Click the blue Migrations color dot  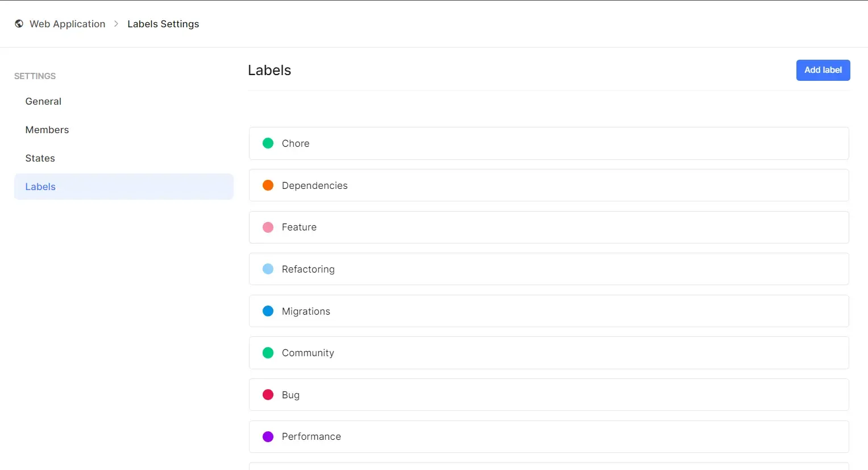[268, 311]
